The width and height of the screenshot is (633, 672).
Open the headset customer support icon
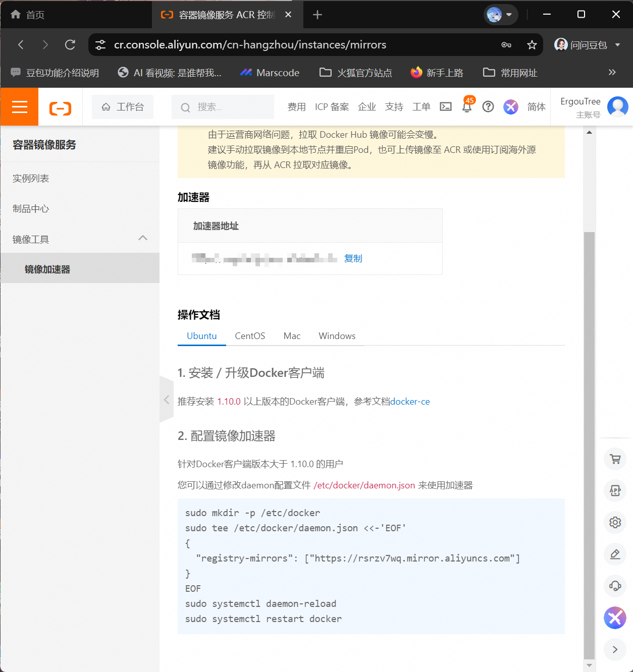tap(615, 586)
